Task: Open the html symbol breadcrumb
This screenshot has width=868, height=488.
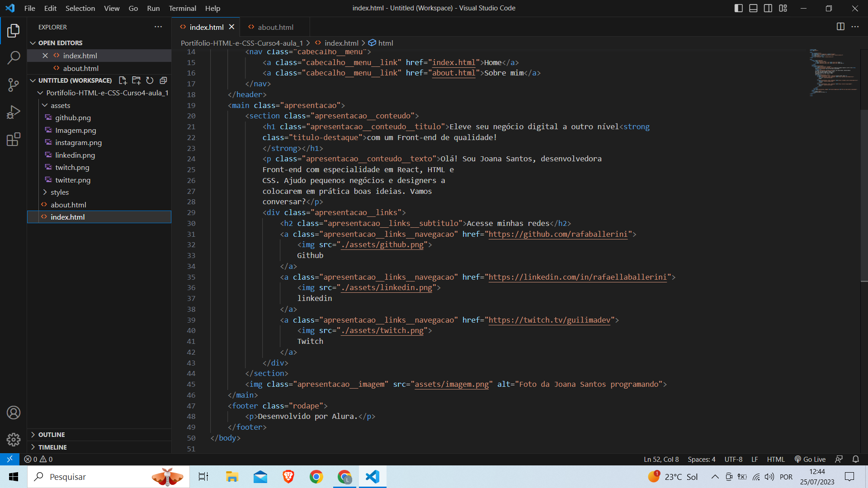Action: pyautogui.click(x=381, y=43)
